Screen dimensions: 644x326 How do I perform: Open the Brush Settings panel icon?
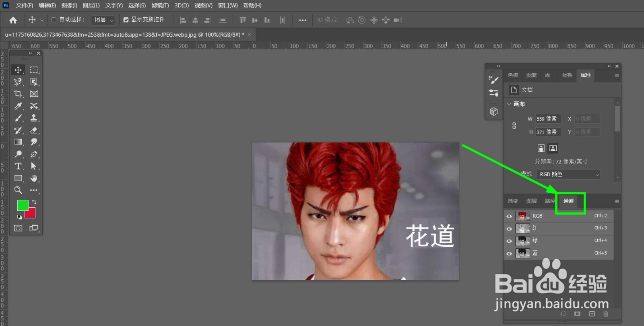[493, 79]
